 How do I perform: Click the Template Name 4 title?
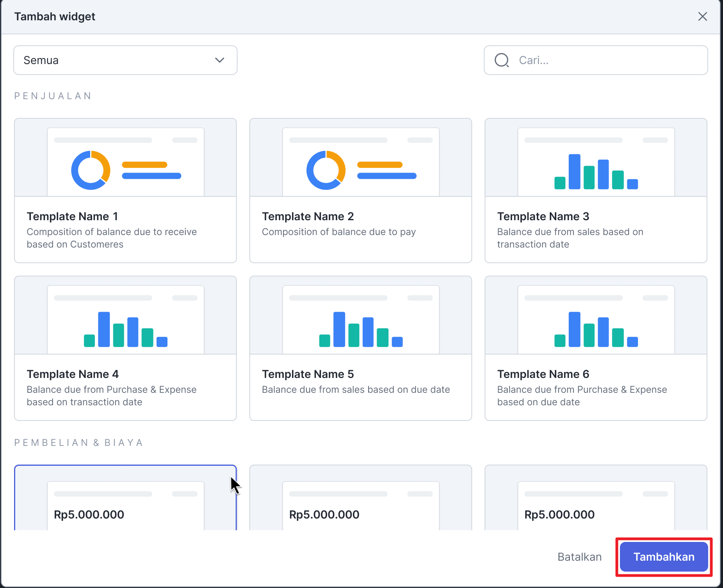click(x=73, y=374)
